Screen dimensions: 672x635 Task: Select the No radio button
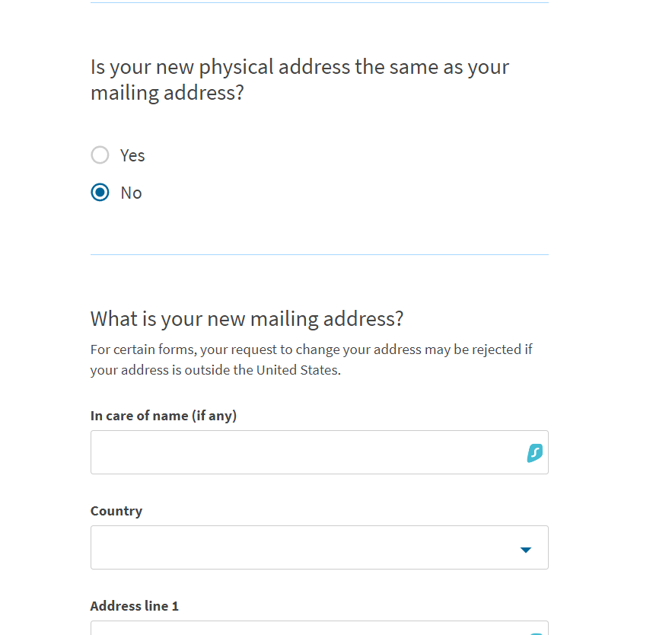[x=100, y=192]
